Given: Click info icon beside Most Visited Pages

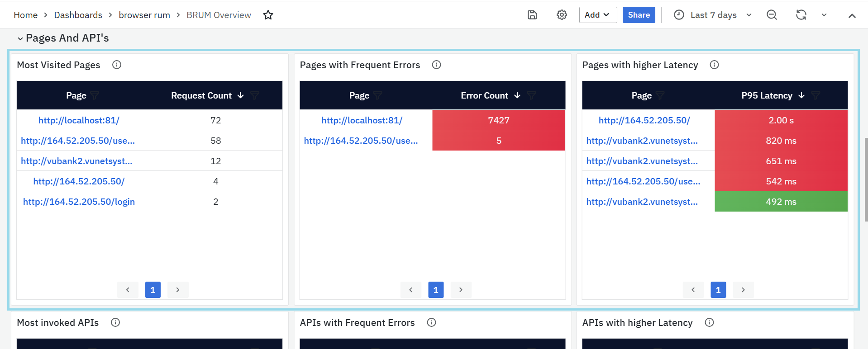Looking at the screenshot, I should [x=117, y=65].
